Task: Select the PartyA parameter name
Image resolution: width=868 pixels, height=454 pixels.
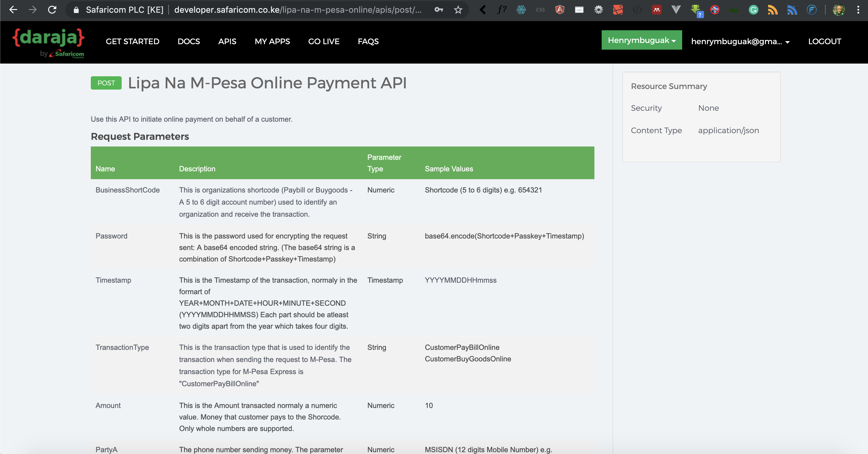Action: (106, 450)
